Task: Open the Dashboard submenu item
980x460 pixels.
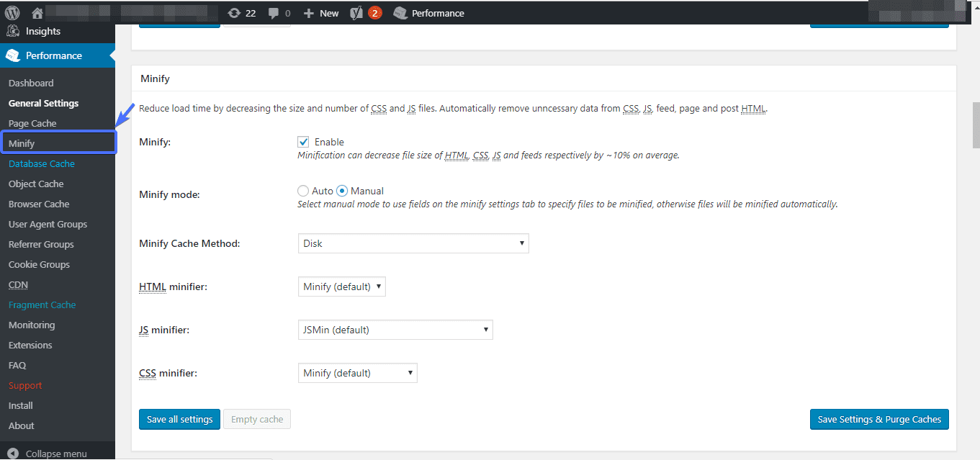Action: (31, 83)
